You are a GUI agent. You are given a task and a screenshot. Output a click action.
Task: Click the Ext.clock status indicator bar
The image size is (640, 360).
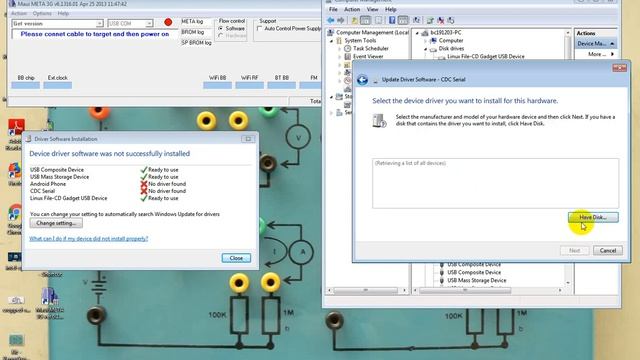pos(58,85)
